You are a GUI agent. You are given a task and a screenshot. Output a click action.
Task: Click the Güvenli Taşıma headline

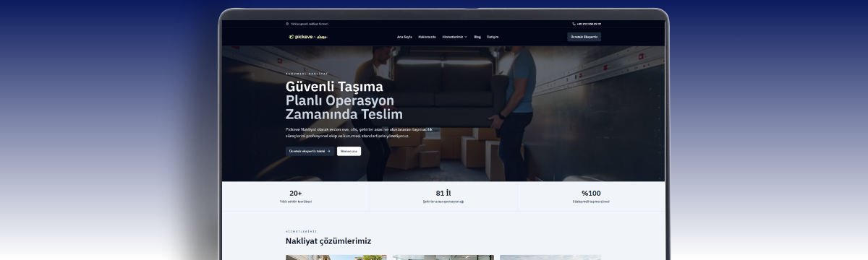[x=334, y=87]
